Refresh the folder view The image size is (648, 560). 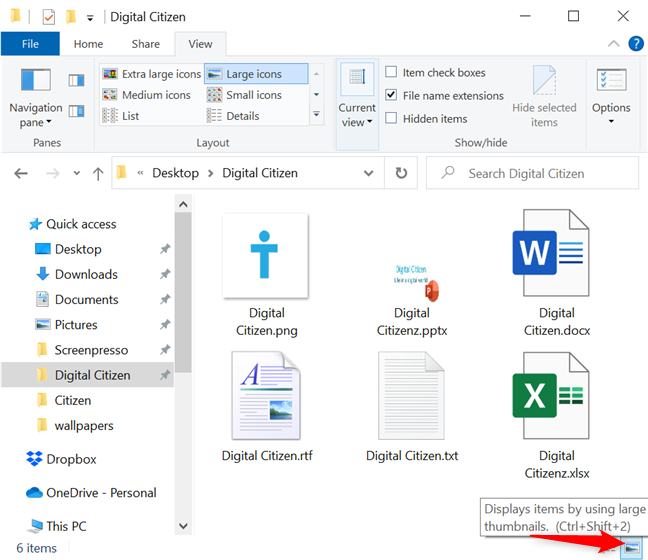(401, 173)
